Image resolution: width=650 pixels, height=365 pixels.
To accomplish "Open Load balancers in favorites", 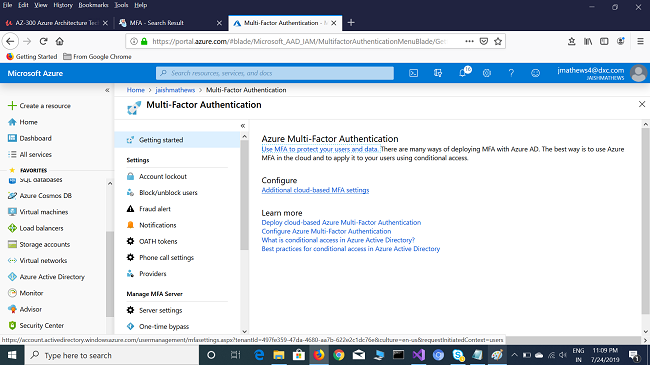I will (x=41, y=228).
